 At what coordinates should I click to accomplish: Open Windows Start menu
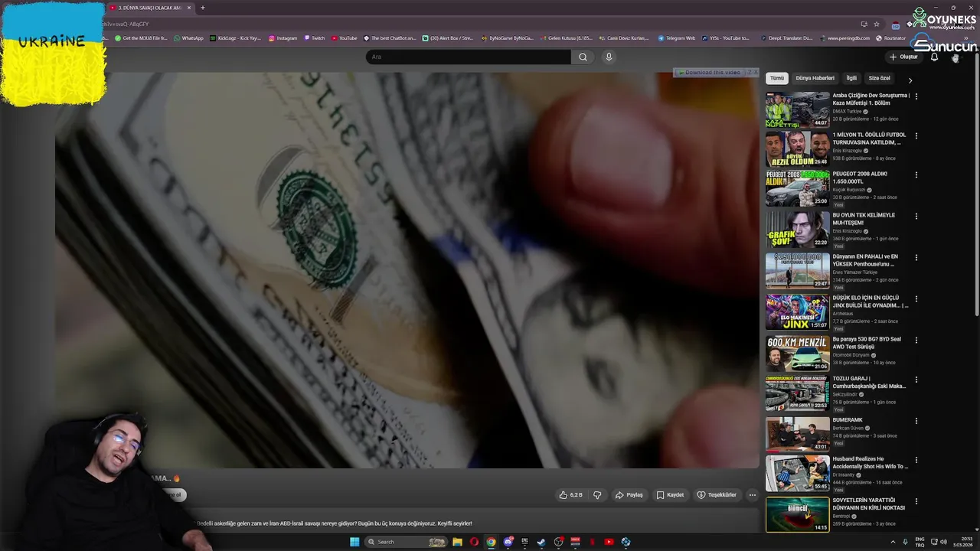point(354,542)
